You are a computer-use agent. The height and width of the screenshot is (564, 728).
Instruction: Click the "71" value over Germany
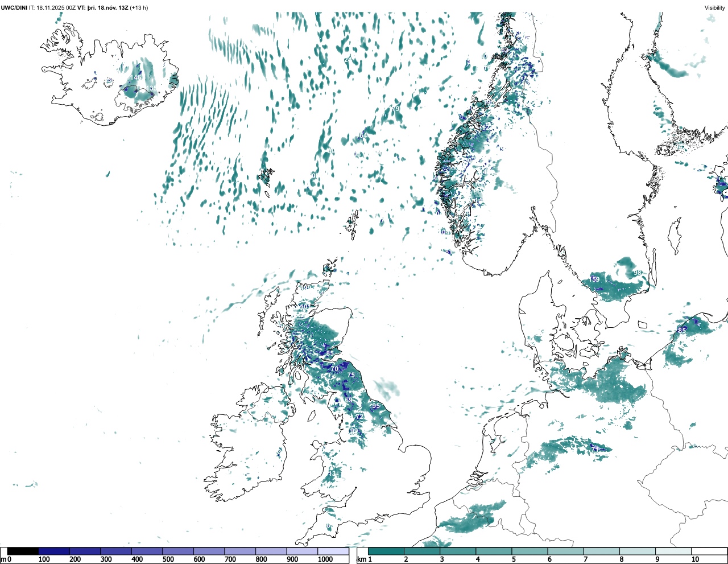tap(594, 449)
